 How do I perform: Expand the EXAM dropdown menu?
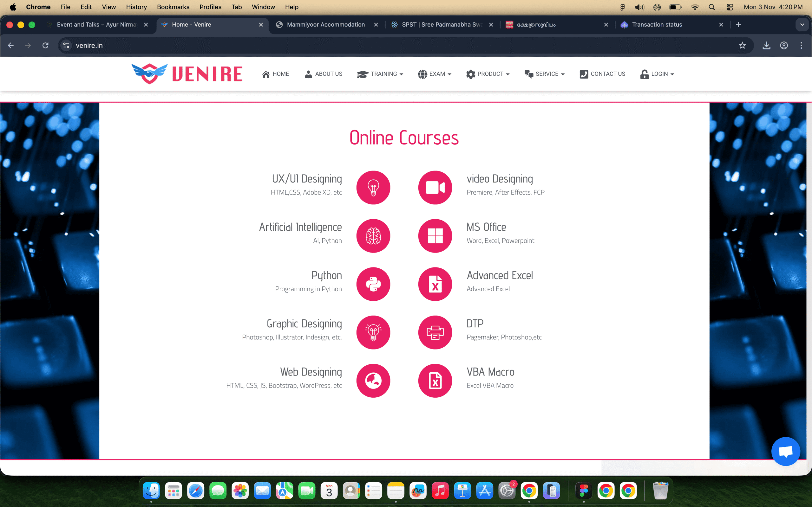click(x=435, y=74)
